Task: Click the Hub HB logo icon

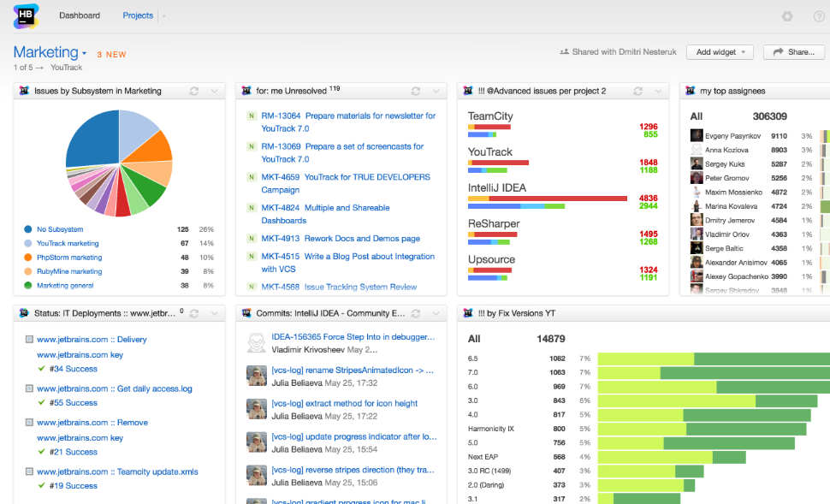Action: tap(26, 16)
